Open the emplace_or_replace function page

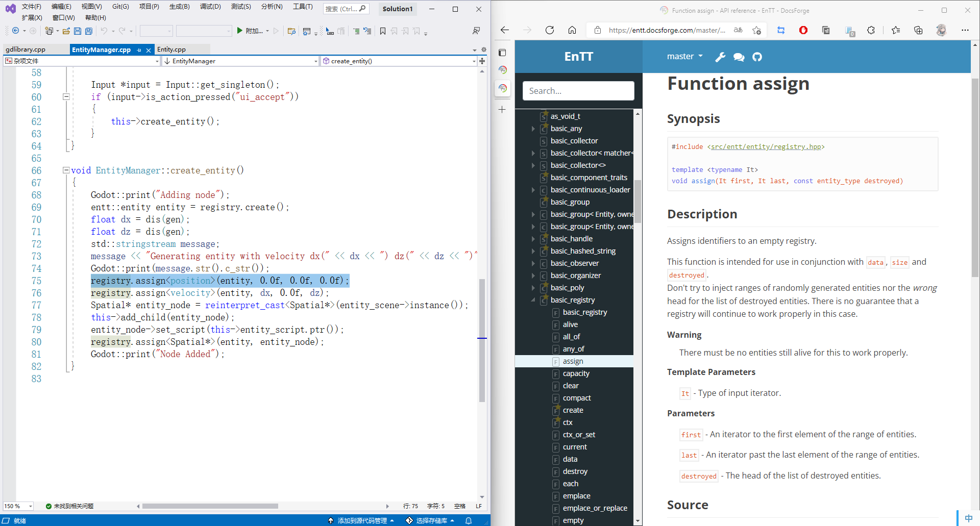[x=595, y=508]
